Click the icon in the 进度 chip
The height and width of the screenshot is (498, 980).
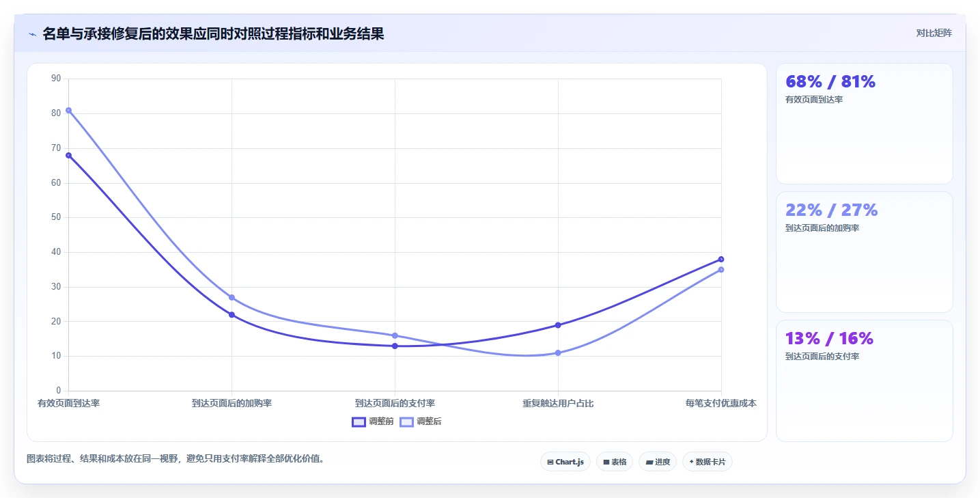point(649,462)
